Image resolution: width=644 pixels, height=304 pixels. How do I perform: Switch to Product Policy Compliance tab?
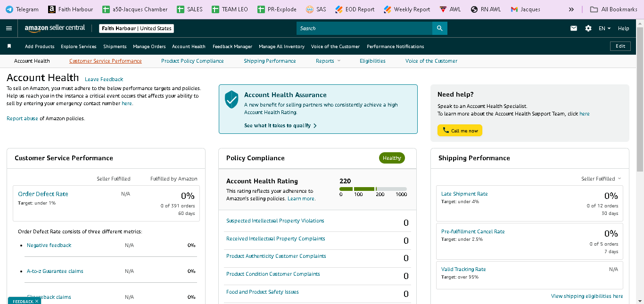(x=192, y=61)
